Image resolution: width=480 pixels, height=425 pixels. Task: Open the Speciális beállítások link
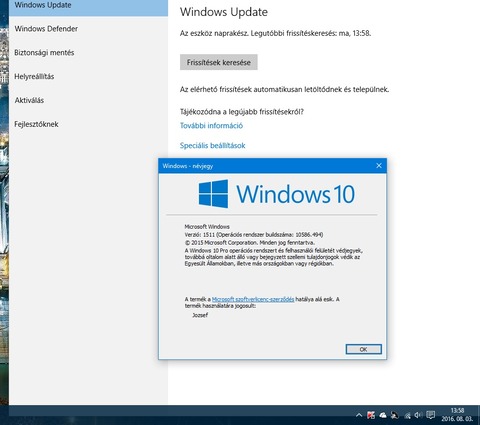point(213,145)
